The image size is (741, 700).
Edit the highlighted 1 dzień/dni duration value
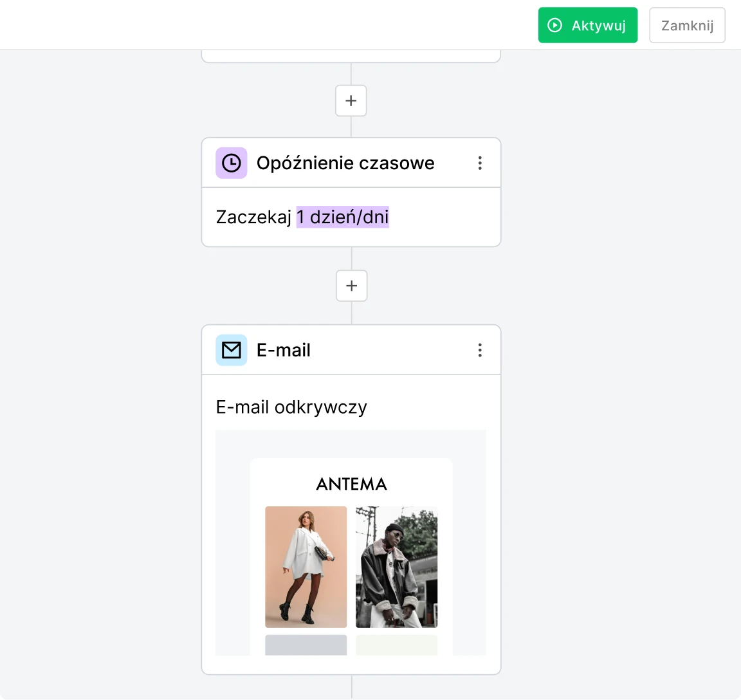coord(343,217)
